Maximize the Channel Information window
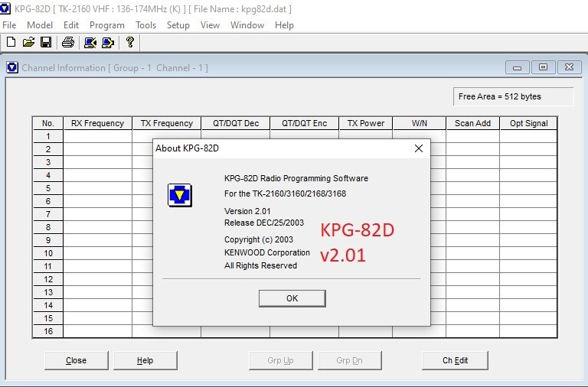 point(544,67)
